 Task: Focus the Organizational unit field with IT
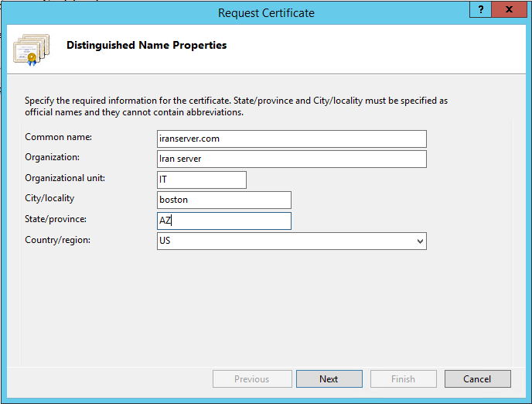(202, 180)
